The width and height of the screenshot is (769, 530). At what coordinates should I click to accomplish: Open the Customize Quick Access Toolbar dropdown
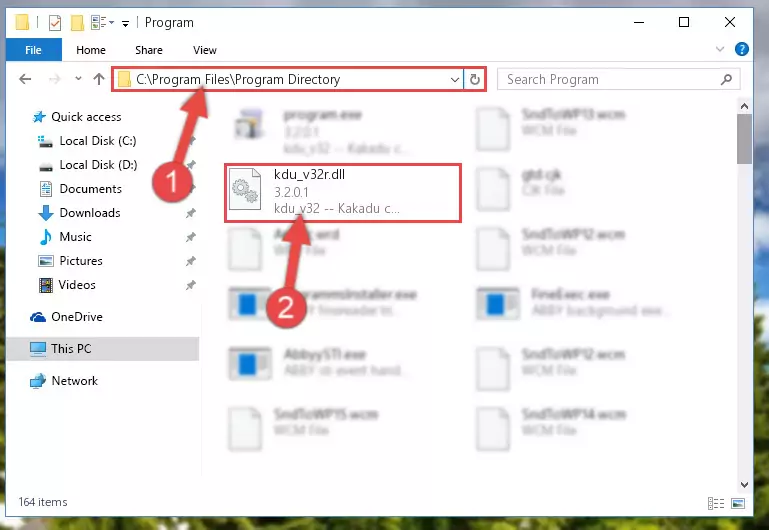coord(125,23)
